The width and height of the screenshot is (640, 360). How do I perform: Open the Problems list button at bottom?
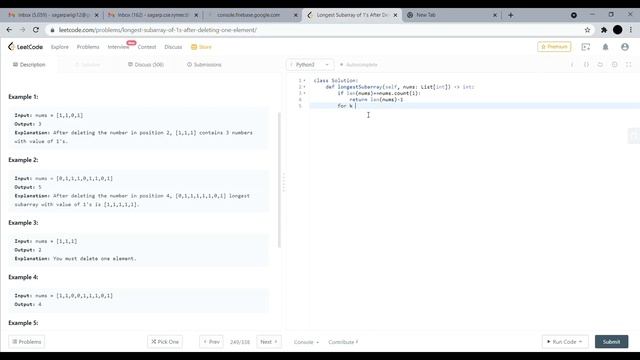[27, 342]
